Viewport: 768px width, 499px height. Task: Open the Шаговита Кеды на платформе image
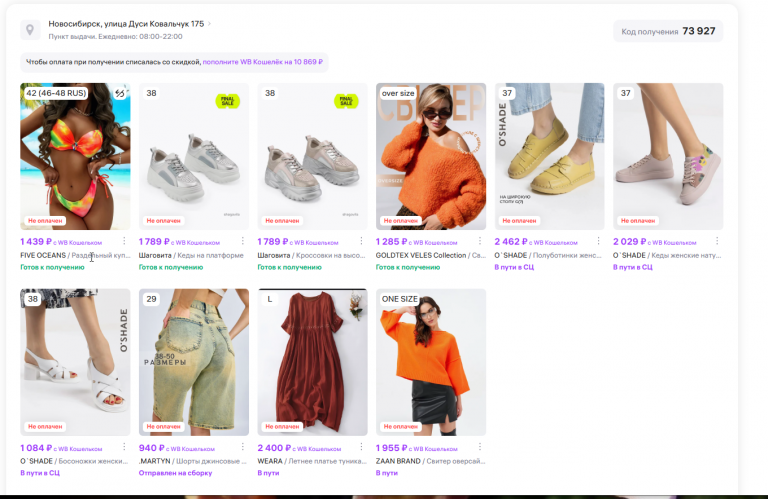click(x=193, y=156)
